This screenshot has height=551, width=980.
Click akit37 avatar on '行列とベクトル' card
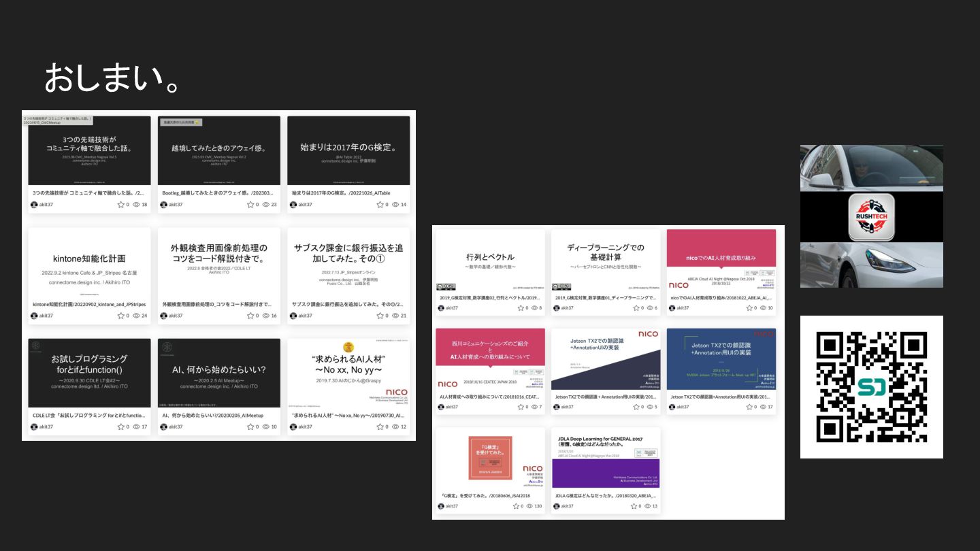coord(441,308)
